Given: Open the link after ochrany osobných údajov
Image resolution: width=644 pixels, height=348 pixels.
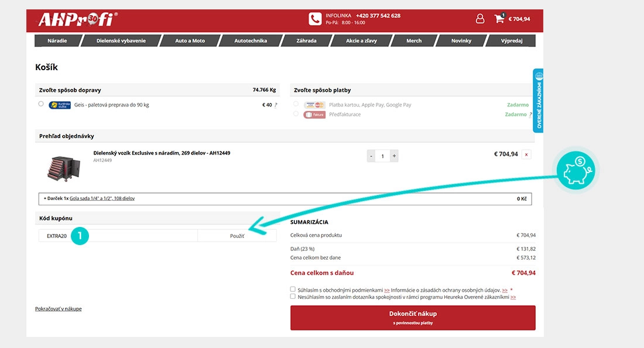Looking at the screenshot, I should (505, 290).
